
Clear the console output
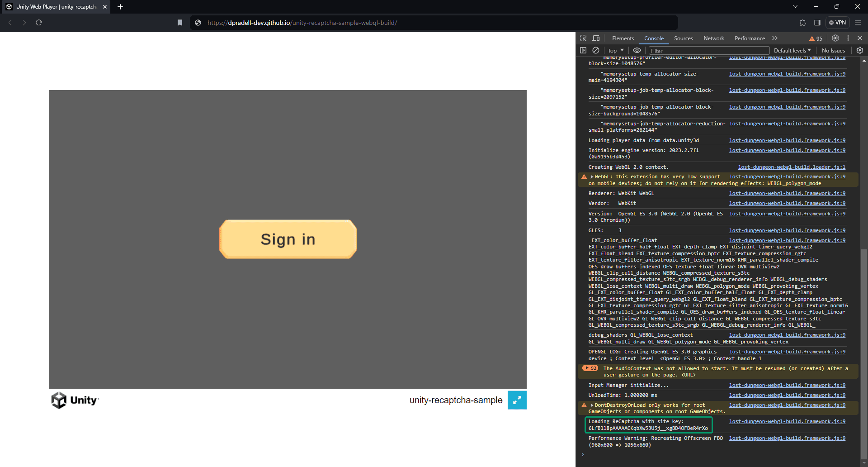coord(595,50)
